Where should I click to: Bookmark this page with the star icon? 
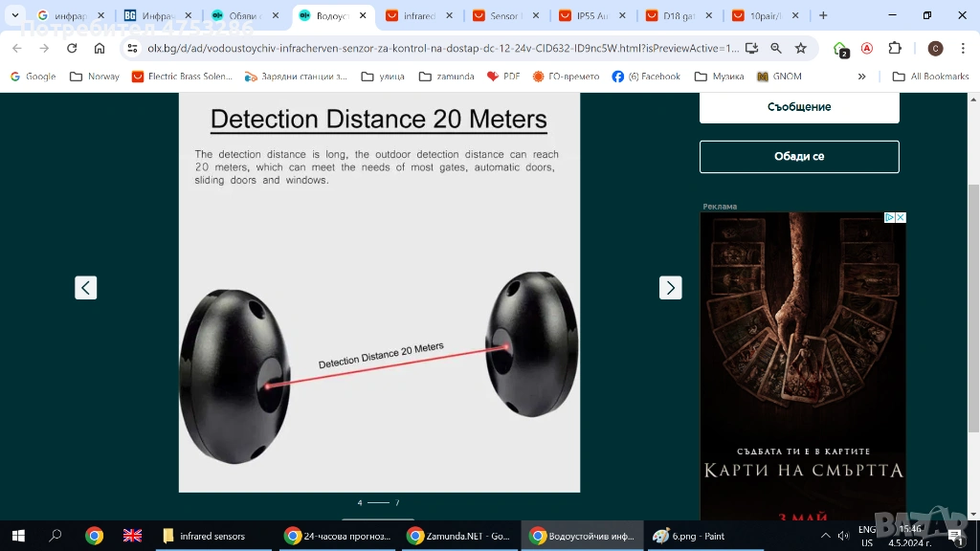[x=801, y=48]
